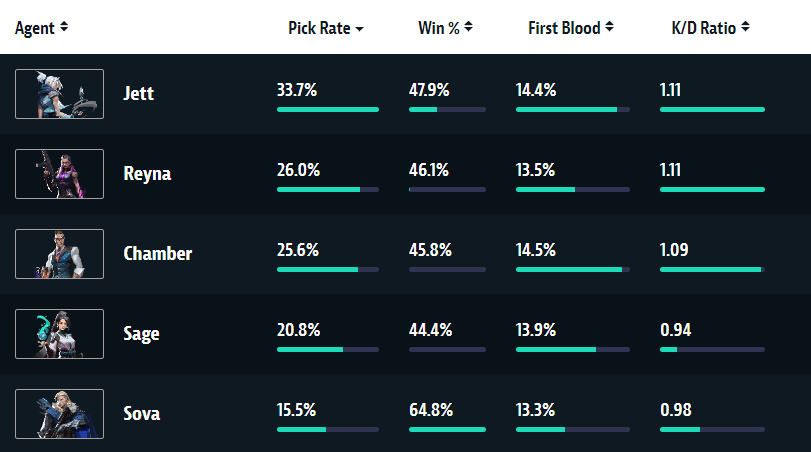Open the Chamber agent name link

click(x=158, y=253)
